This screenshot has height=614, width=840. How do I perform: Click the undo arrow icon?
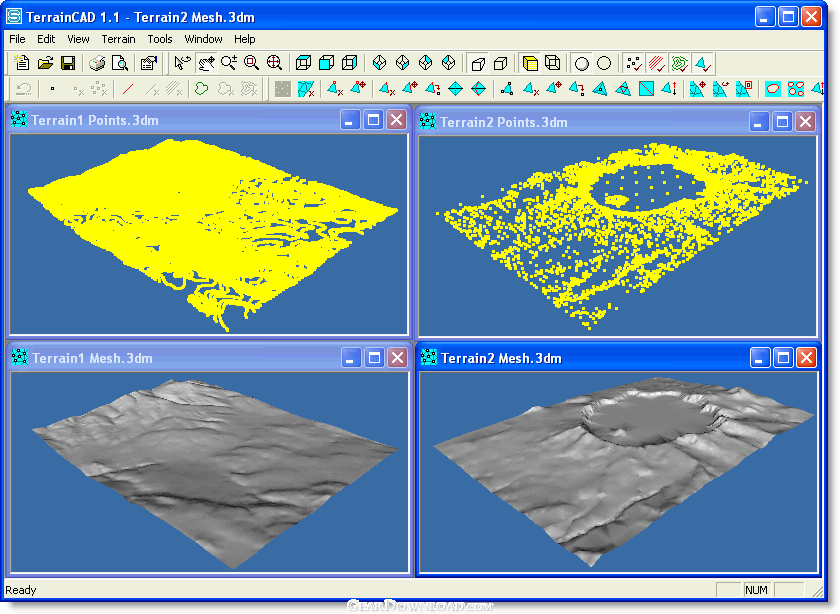pos(24,89)
